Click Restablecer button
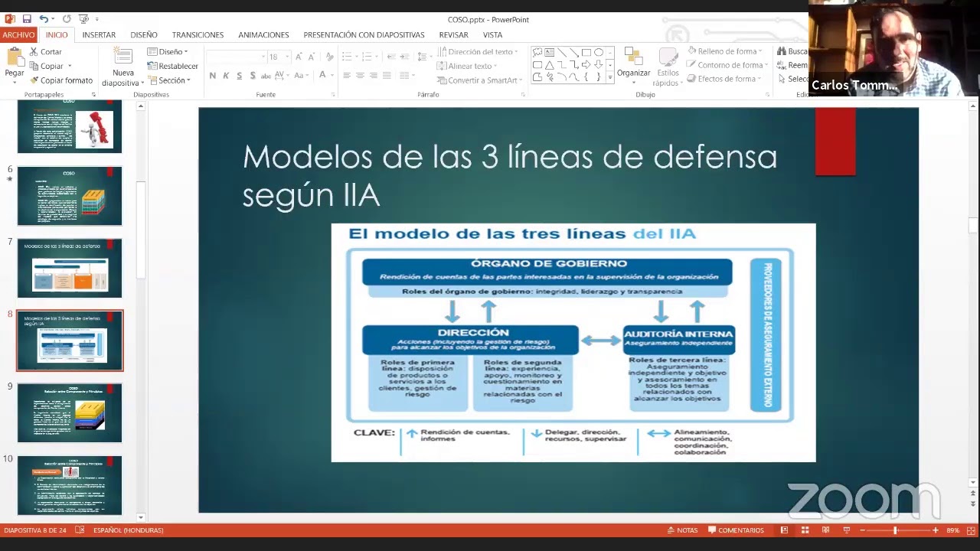 click(173, 66)
